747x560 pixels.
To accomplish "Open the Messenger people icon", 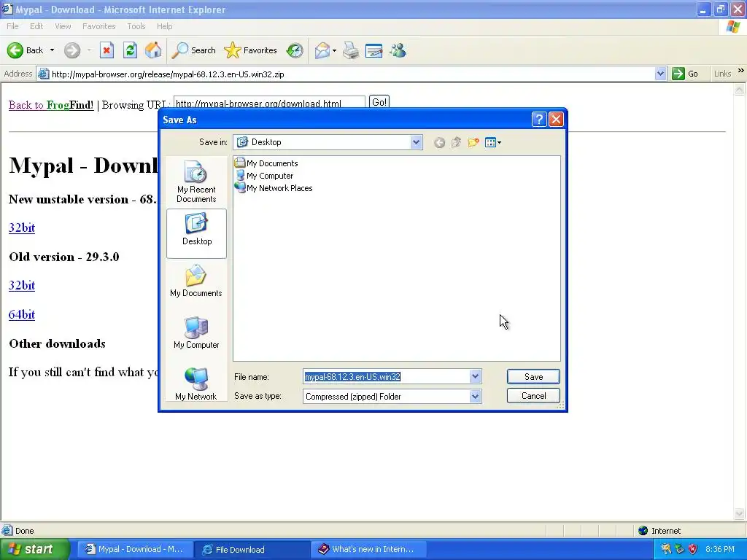I will [x=398, y=50].
